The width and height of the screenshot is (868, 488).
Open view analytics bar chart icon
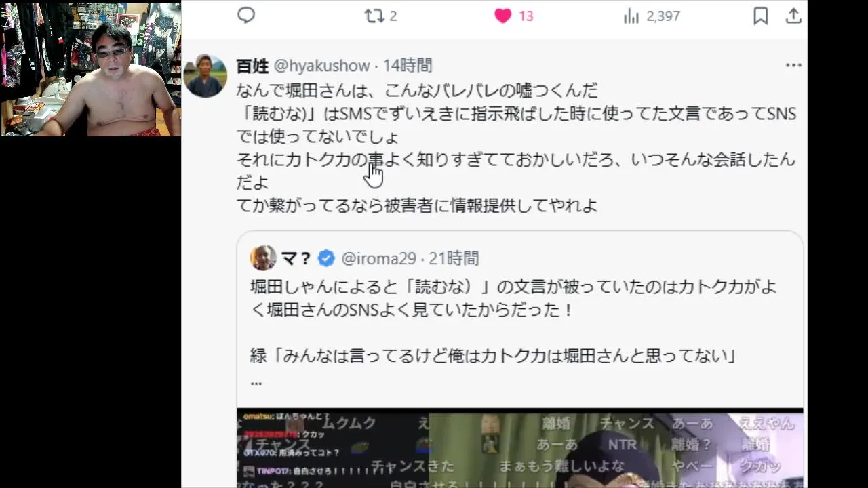(631, 16)
